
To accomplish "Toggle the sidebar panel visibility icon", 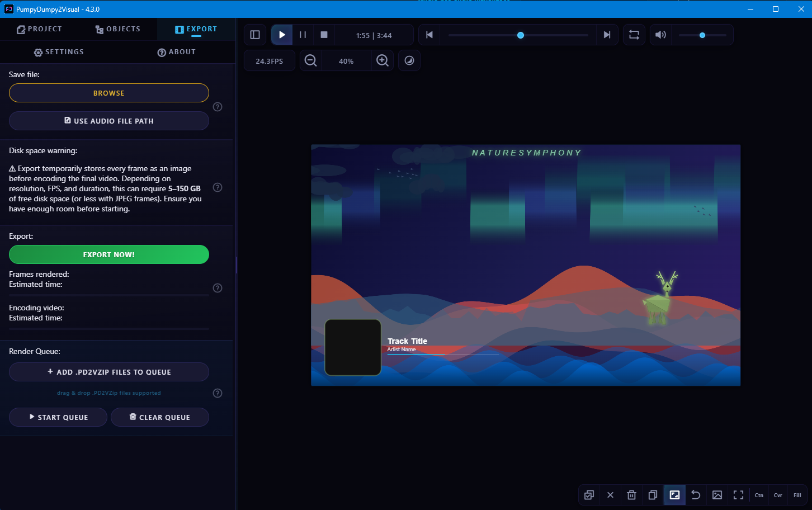I will coord(255,34).
